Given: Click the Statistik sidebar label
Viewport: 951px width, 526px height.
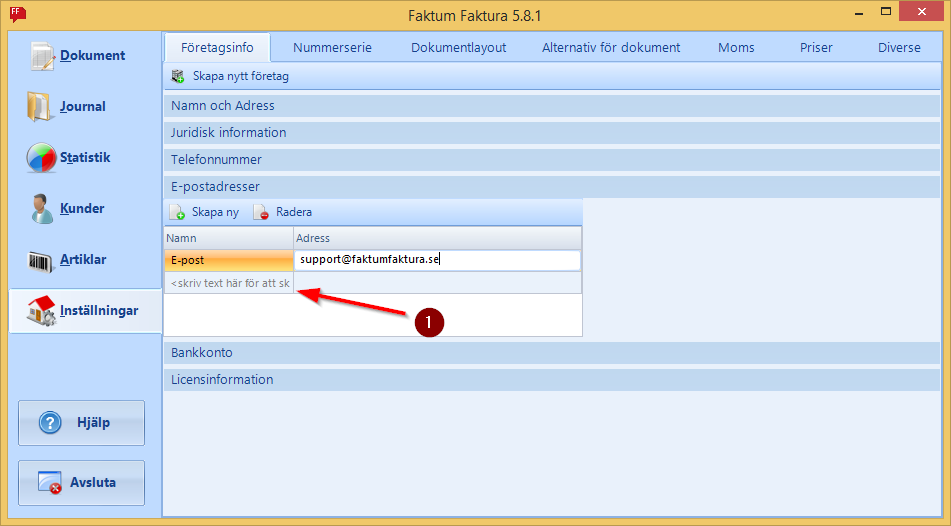Looking at the screenshot, I should click(85, 158).
